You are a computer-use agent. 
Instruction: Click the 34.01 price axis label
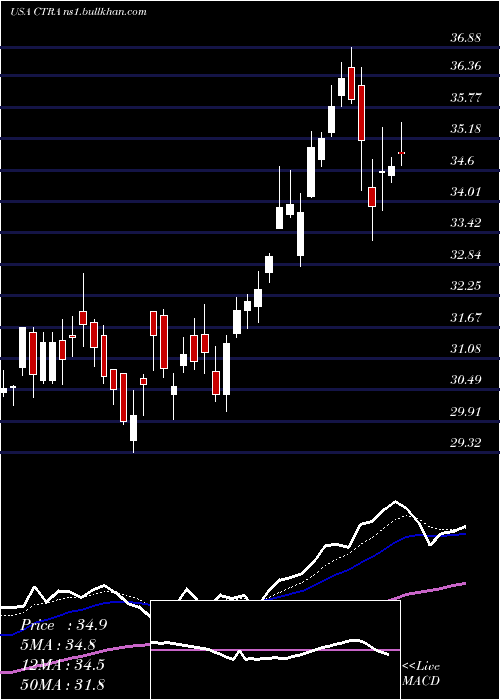(x=466, y=192)
